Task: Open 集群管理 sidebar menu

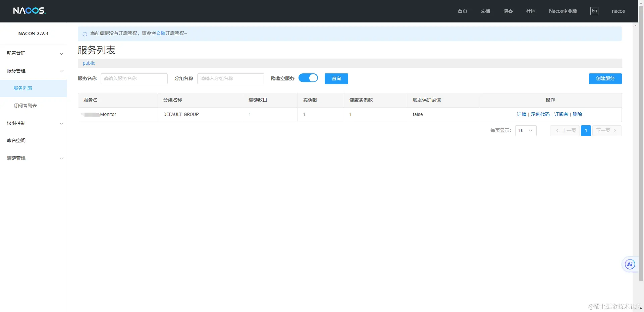Action: (34, 158)
